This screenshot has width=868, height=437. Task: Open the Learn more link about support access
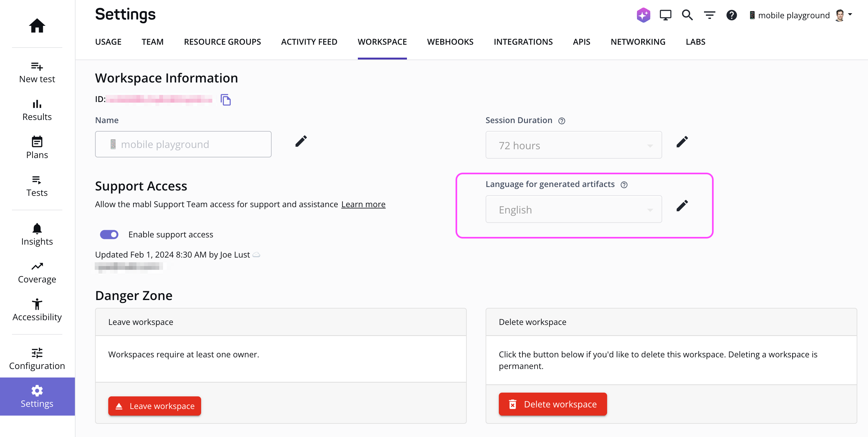coord(363,204)
